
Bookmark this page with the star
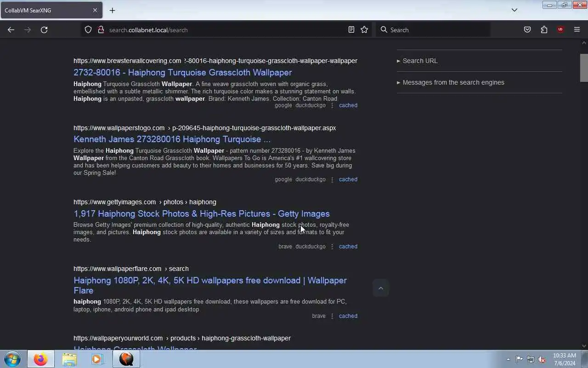click(x=364, y=29)
